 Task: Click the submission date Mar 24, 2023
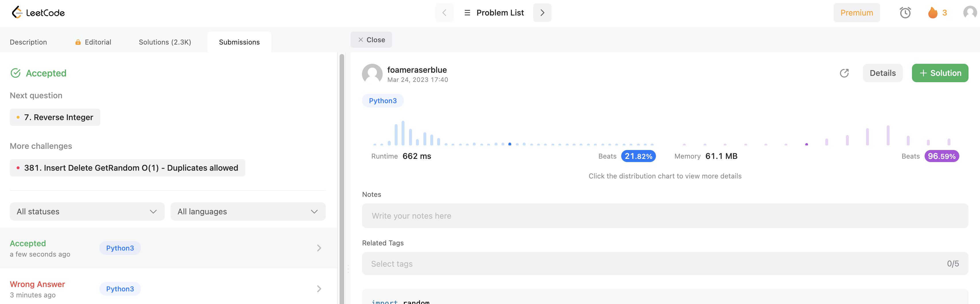point(417,80)
